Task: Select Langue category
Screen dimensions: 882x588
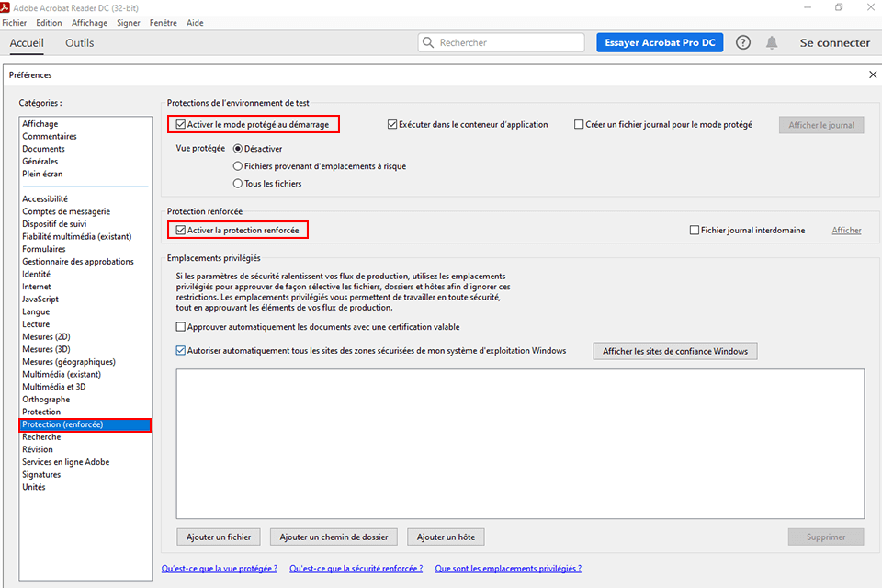Action: pyautogui.click(x=36, y=311)
